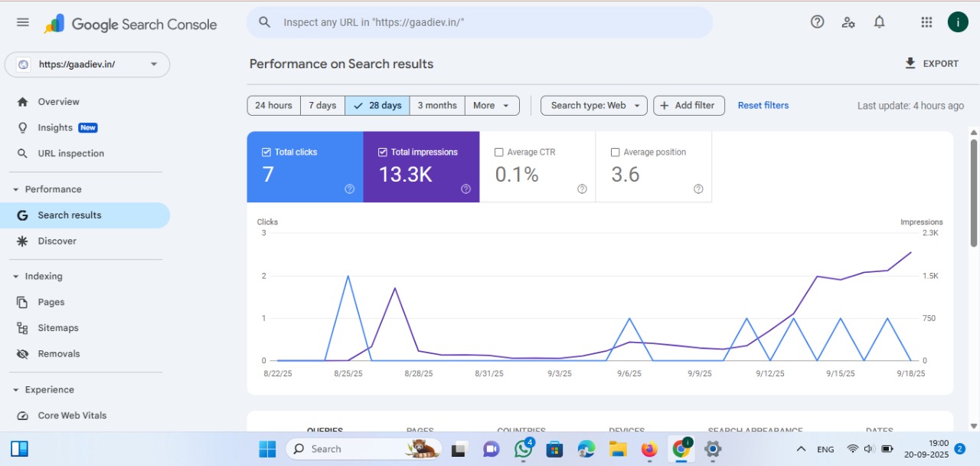Expand the More date range dropdown

pos(492,106)
